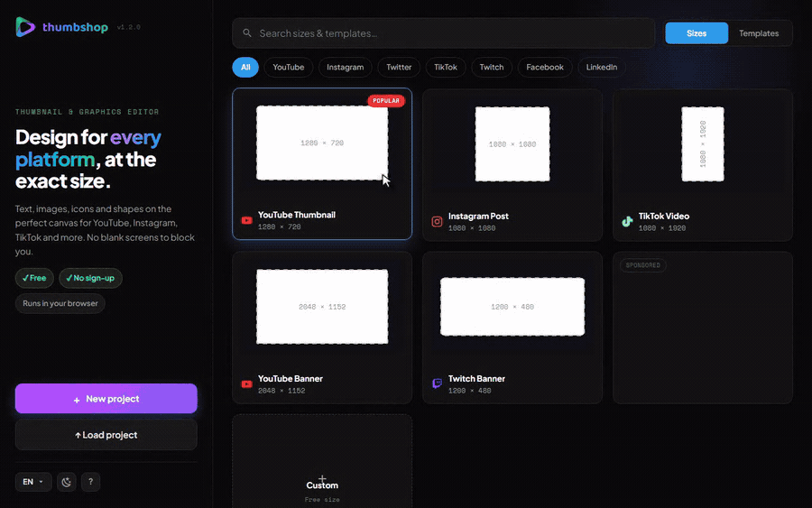The width and height of the screenshot is (812, 508).
Task: Filter sizes by LinkedIn
Action: tap(601, 68)
